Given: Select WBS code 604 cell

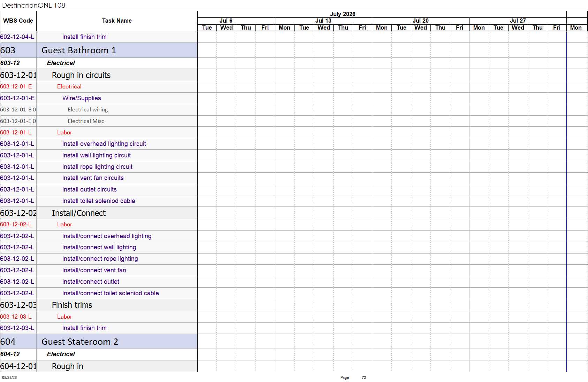Looking at the screenshot, I should pyautogui.click(x=18, y=342).
